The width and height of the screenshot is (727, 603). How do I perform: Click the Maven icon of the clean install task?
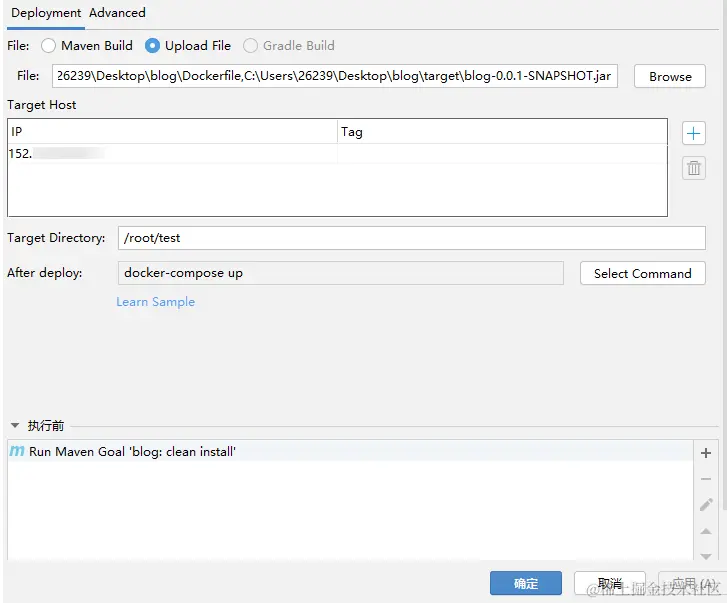(17, 451)
